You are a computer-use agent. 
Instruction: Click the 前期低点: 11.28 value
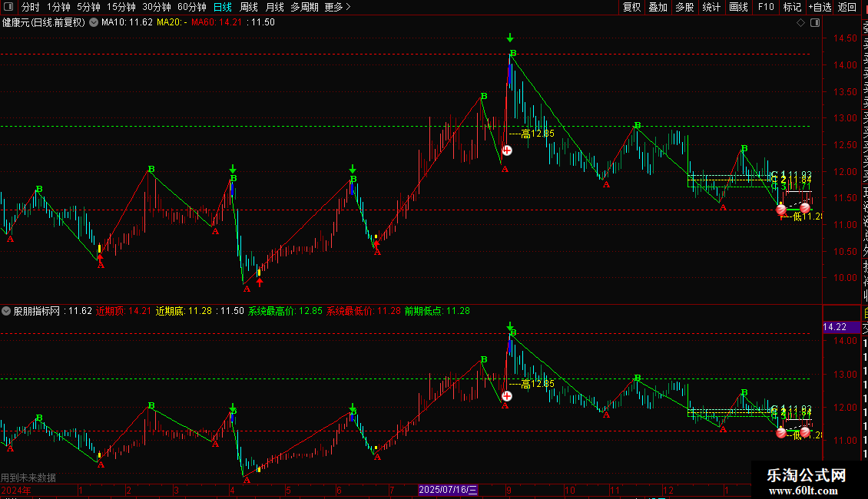(x=437, y=311)
